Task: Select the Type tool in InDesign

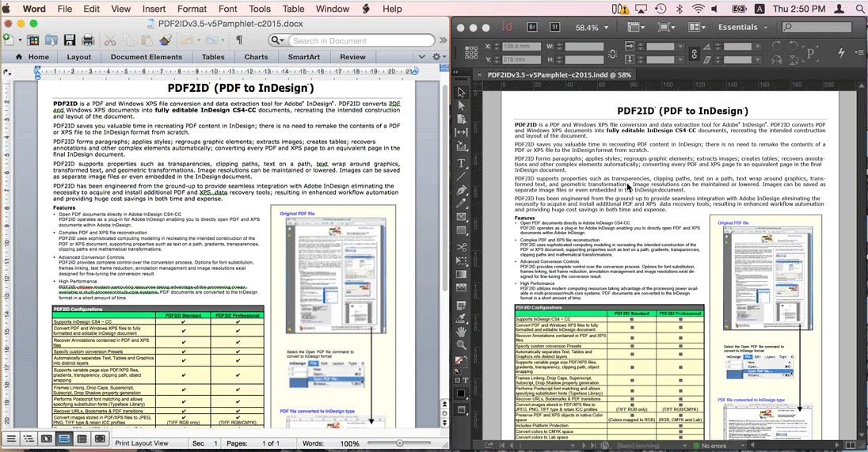Action: pyautogui.click(x=462, y=162)
